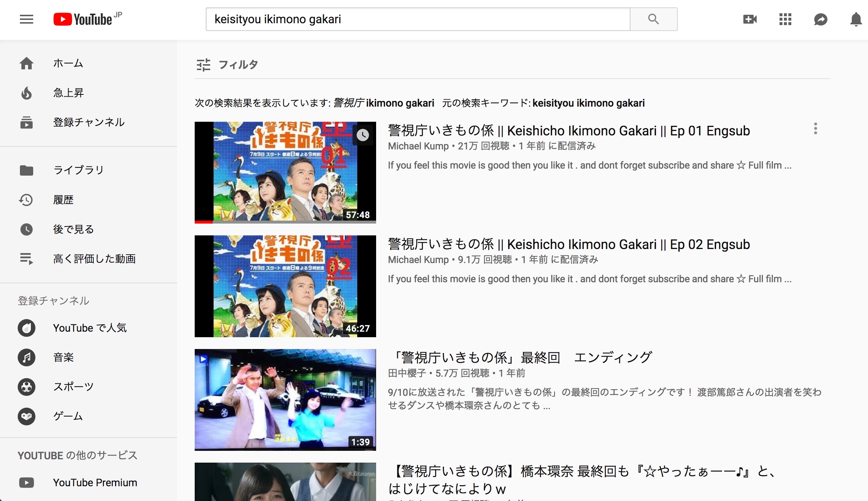Click the liked videos playlist icon

pos(27,259)
